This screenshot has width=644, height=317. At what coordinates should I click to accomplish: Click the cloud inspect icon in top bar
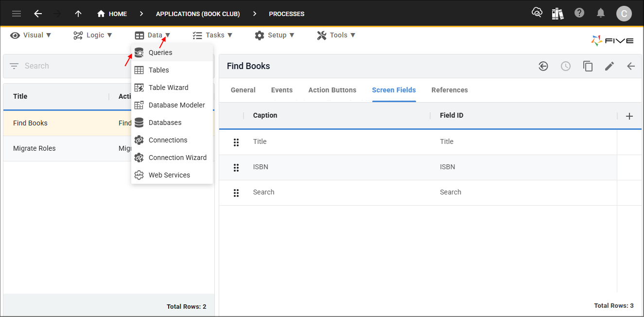537,13
